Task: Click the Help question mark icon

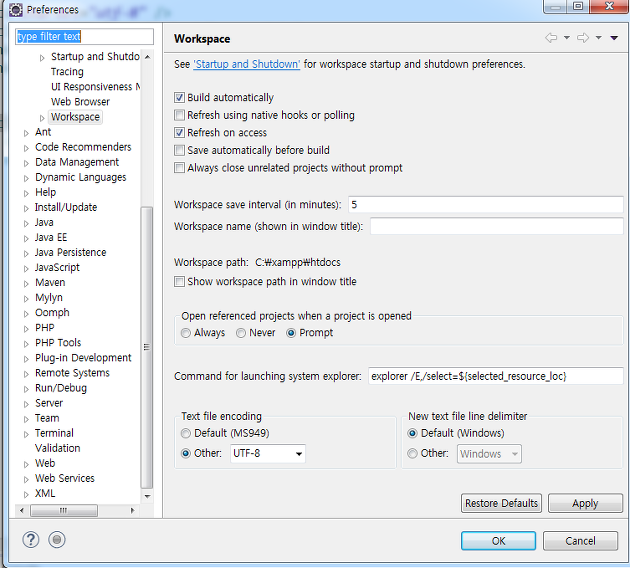Action: 31,539
